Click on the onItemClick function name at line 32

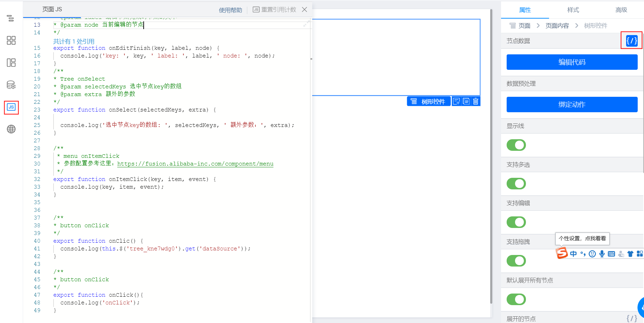coord(128,179)
